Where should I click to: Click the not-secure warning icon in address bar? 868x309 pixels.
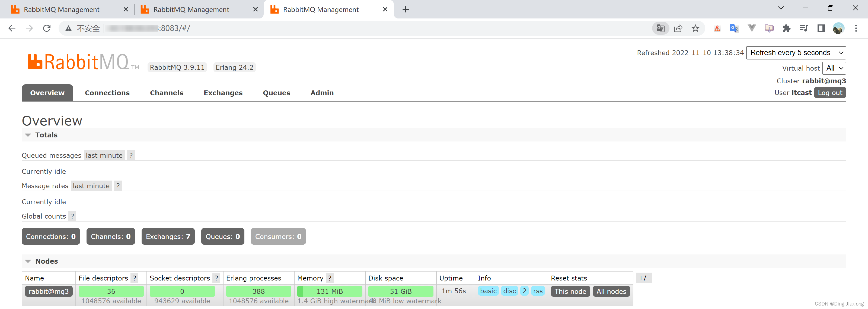click(68, 28)
